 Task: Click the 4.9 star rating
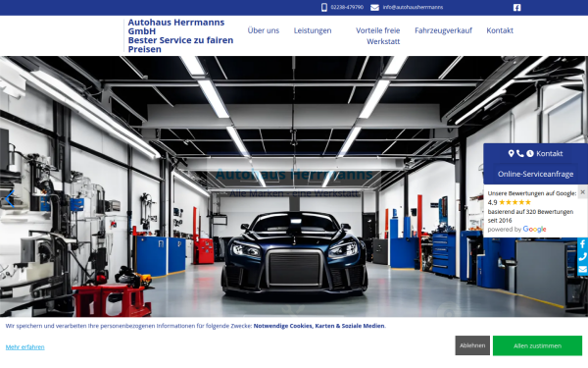[x=510, y=202]
